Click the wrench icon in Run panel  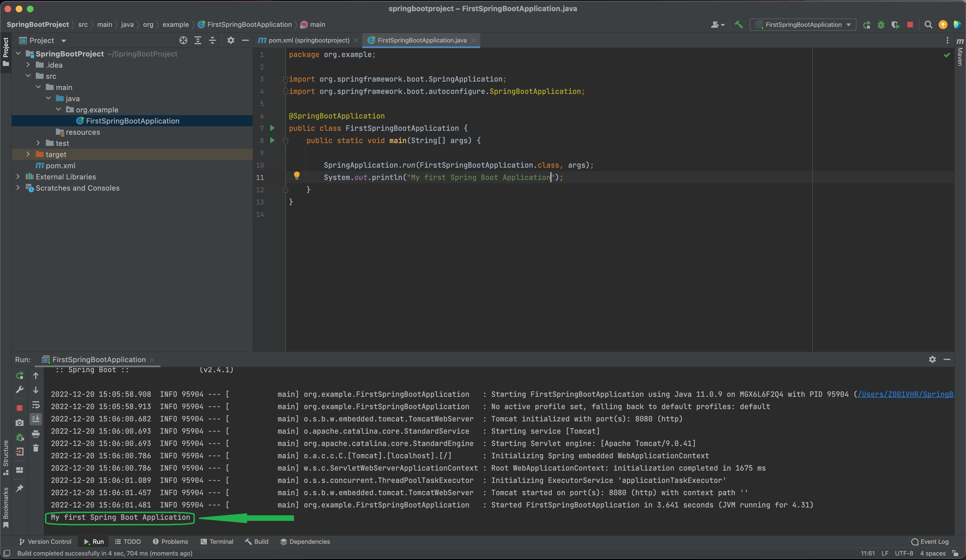pos(20,390)
